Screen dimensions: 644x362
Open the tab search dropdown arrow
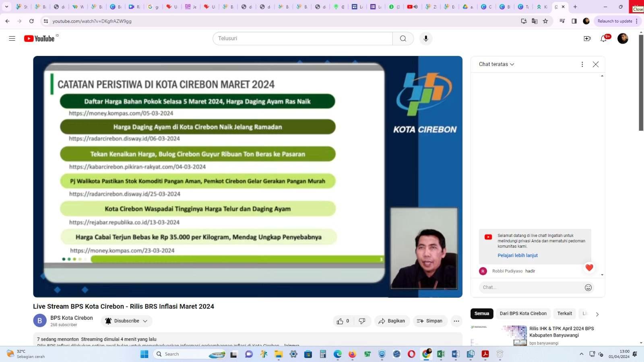[x=6, y=6]
